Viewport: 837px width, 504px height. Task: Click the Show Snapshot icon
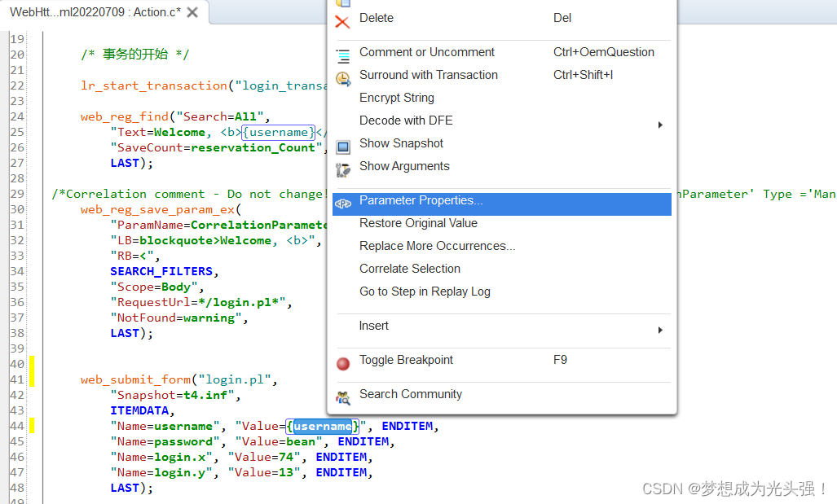pos(342,147)
